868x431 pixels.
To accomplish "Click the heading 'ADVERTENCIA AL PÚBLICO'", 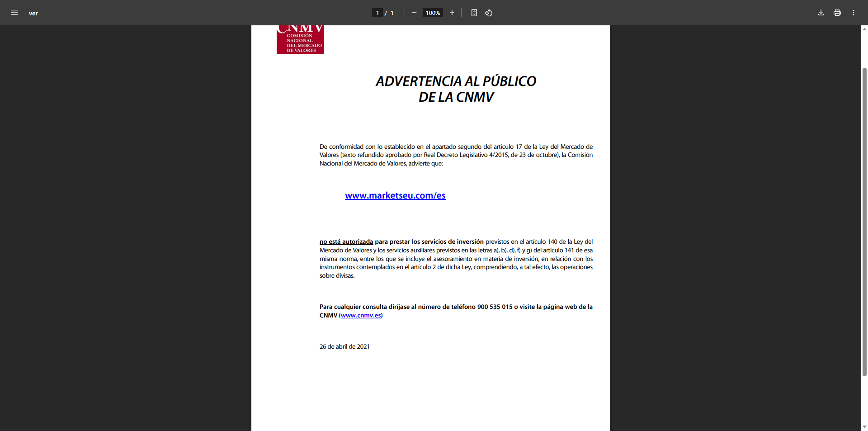I will coord(456,81).
